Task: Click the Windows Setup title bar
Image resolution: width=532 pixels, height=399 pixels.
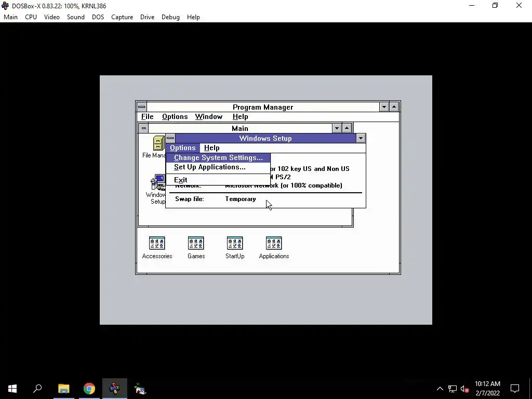Action: (x=265, y=138)
